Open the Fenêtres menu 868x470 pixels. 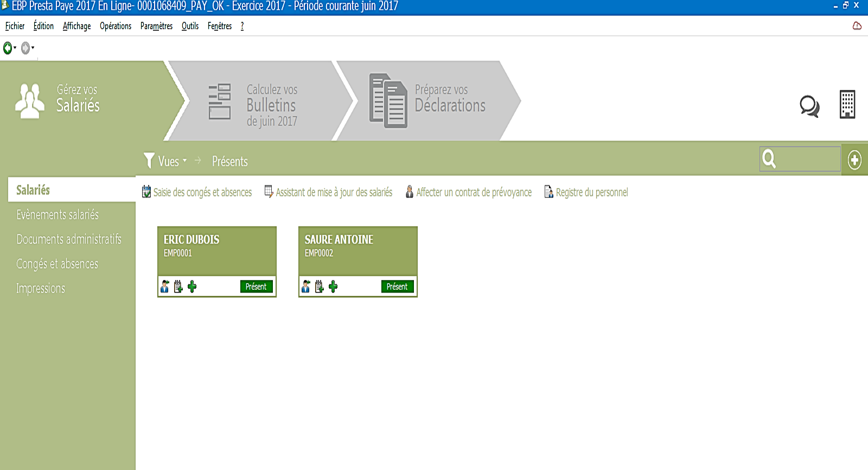point(220,26)
